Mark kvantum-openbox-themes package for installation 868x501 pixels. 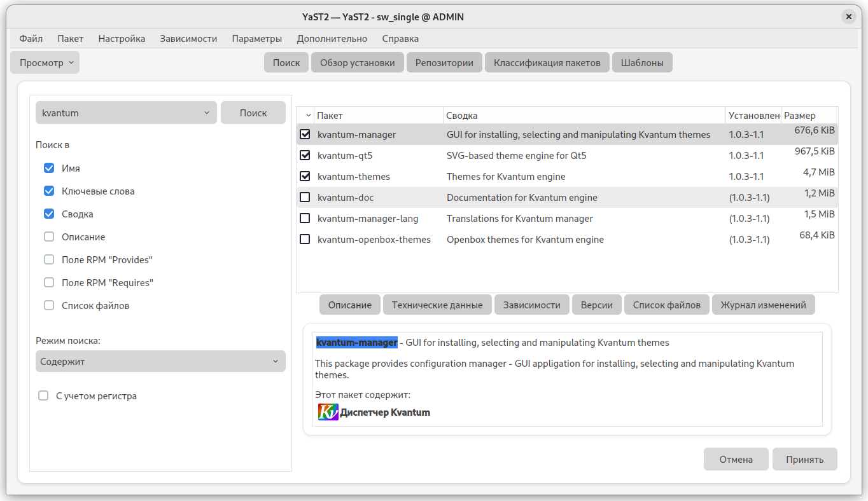click(x=305, y=239)
